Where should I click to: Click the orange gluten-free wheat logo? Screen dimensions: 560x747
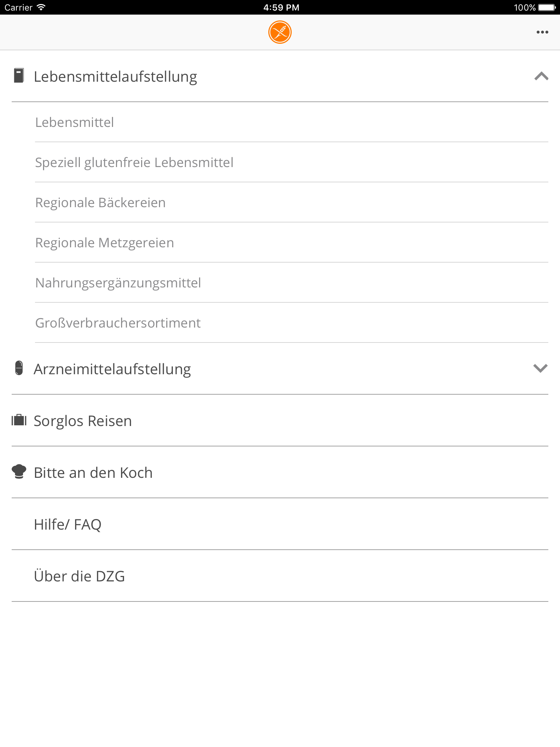click(x=280, y=32)
